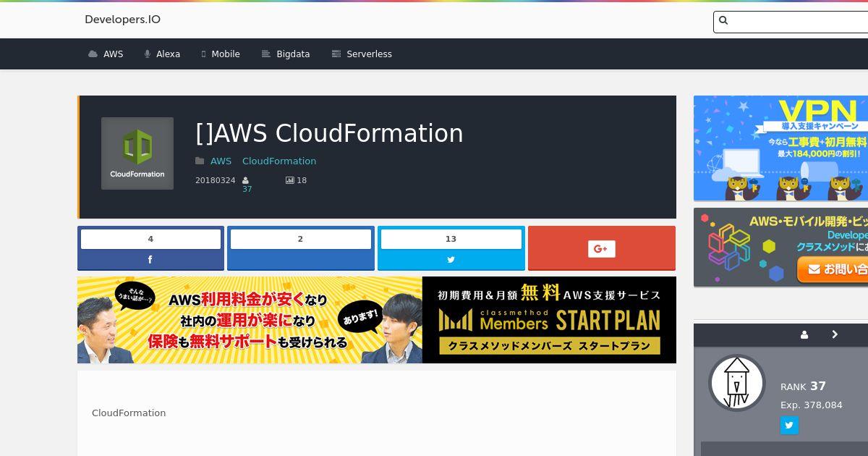Click the cloud icon beside AWS

click(93, 54)
